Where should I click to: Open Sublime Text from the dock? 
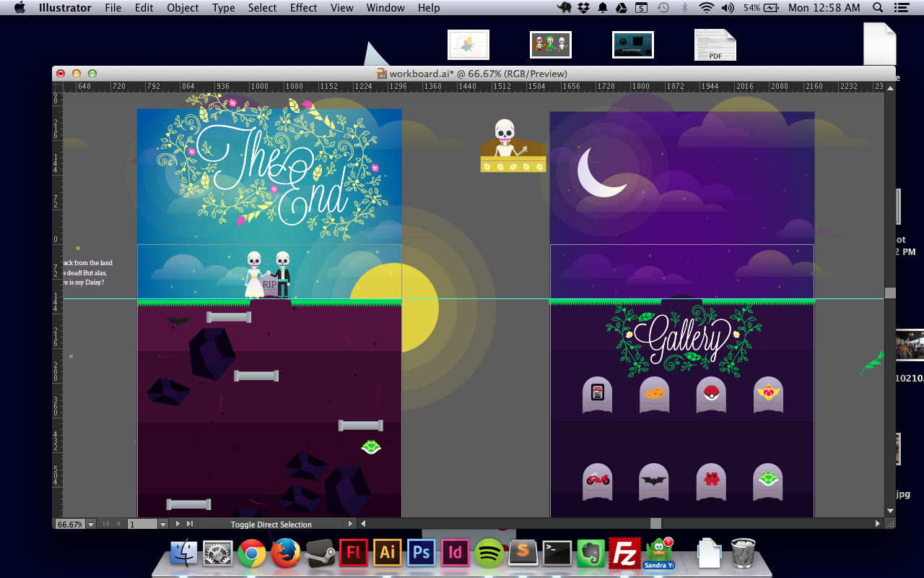coord(523,553)
